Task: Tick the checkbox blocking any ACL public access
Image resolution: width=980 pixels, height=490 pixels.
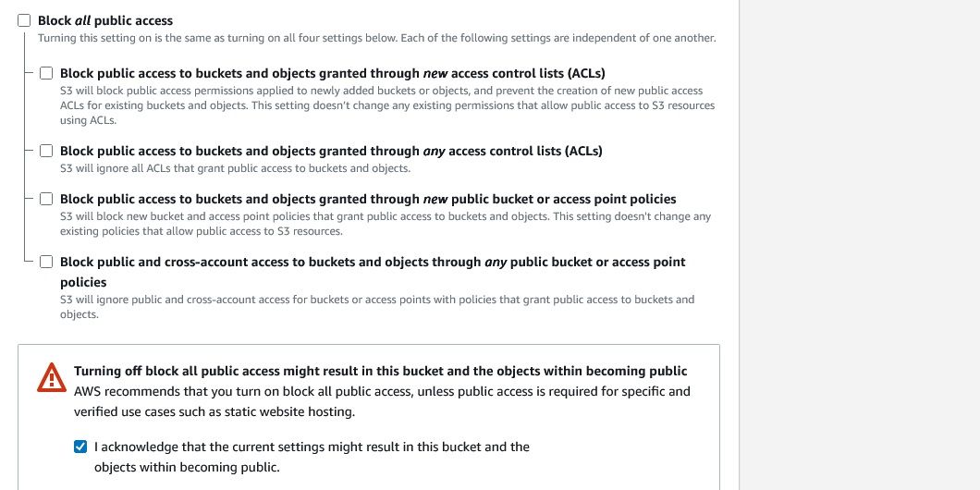Action: tap(46, 151)
